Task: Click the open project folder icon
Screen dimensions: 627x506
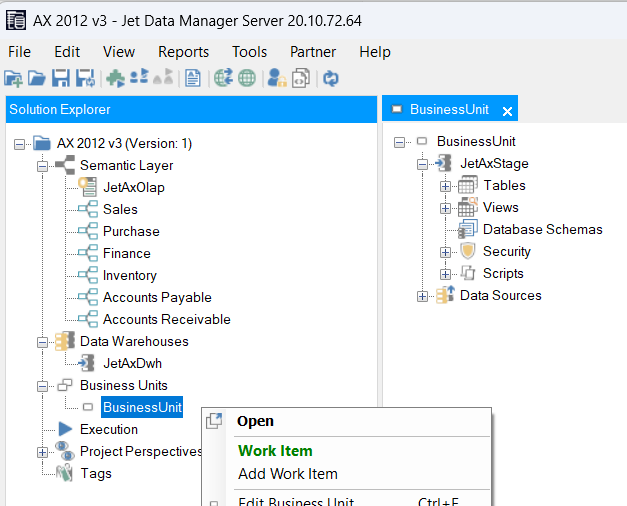Action: [37, 78]
